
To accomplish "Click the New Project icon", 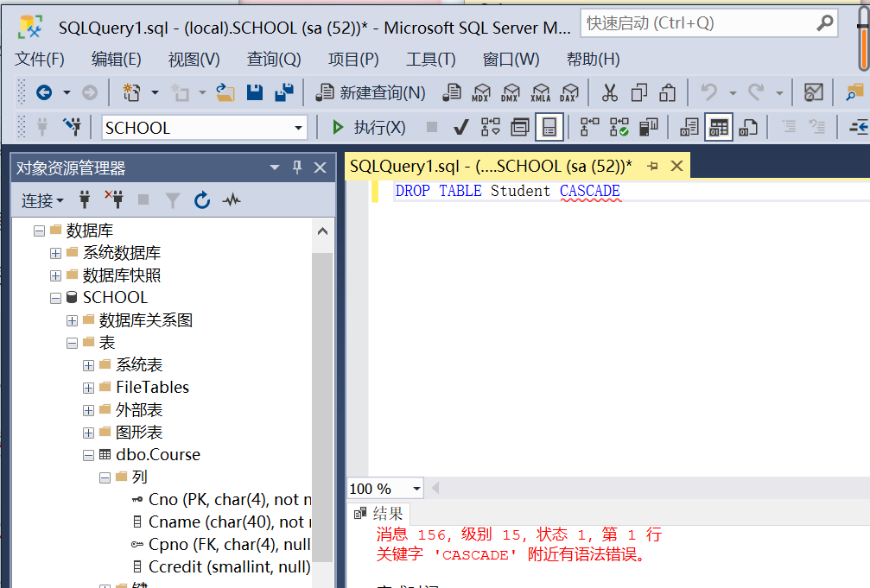I will [132, 92].
